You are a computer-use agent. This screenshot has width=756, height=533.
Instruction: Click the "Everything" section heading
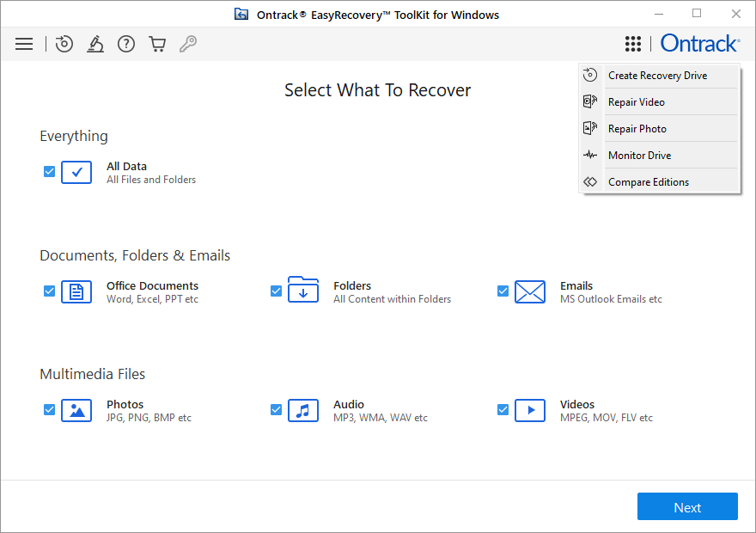click(x=74, y=137)
